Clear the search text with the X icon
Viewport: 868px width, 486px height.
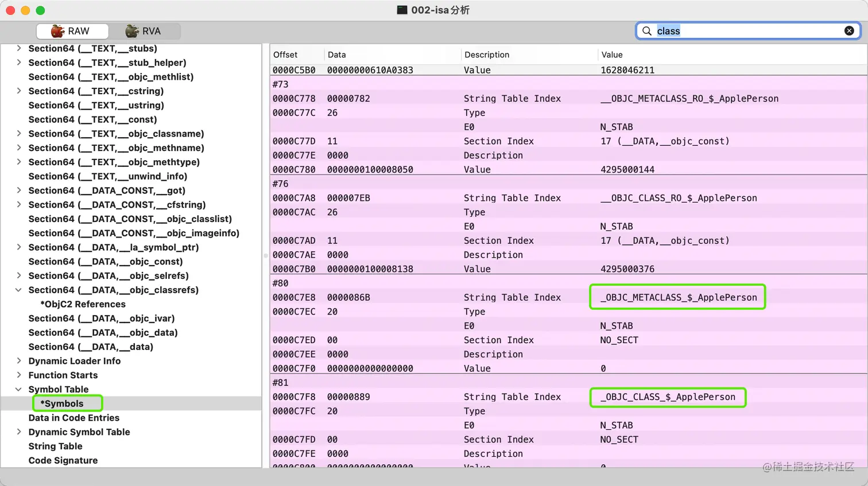(x=849, y=31)
